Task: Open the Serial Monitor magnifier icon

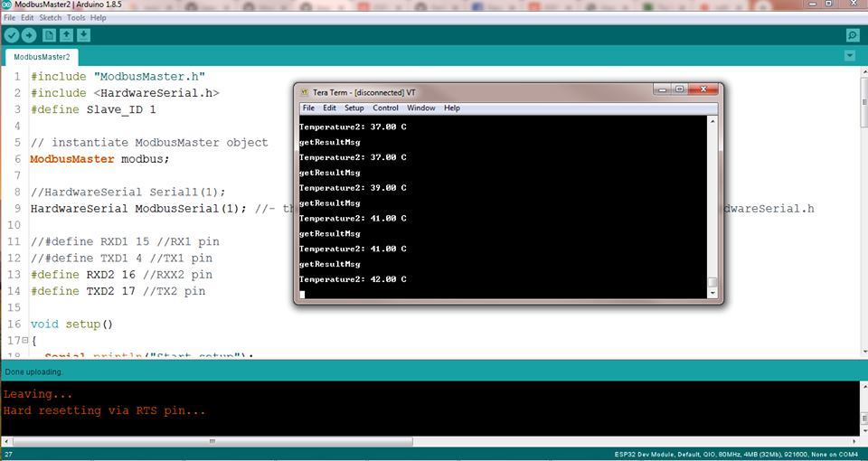Action: point(853,35)
